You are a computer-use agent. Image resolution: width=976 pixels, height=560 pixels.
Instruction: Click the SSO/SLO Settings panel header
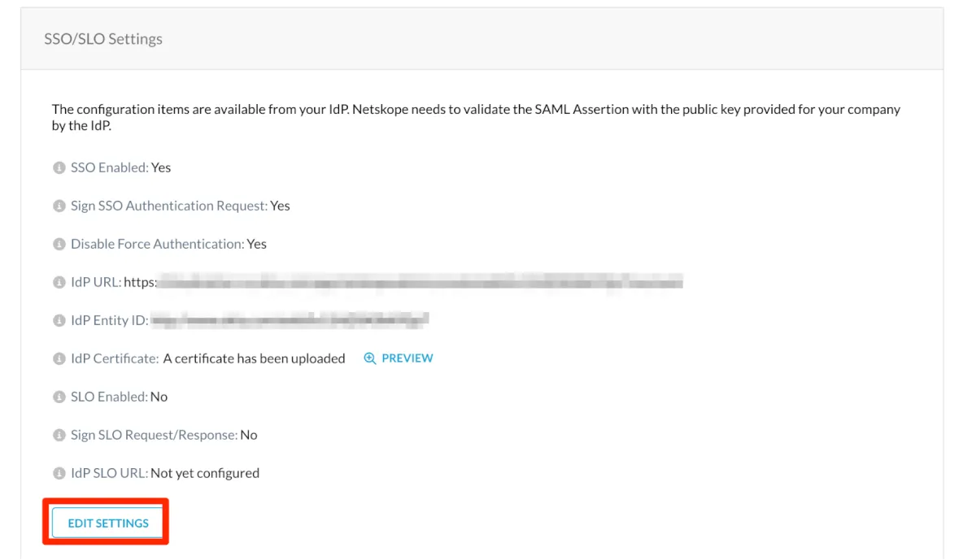tap(103, 39)
